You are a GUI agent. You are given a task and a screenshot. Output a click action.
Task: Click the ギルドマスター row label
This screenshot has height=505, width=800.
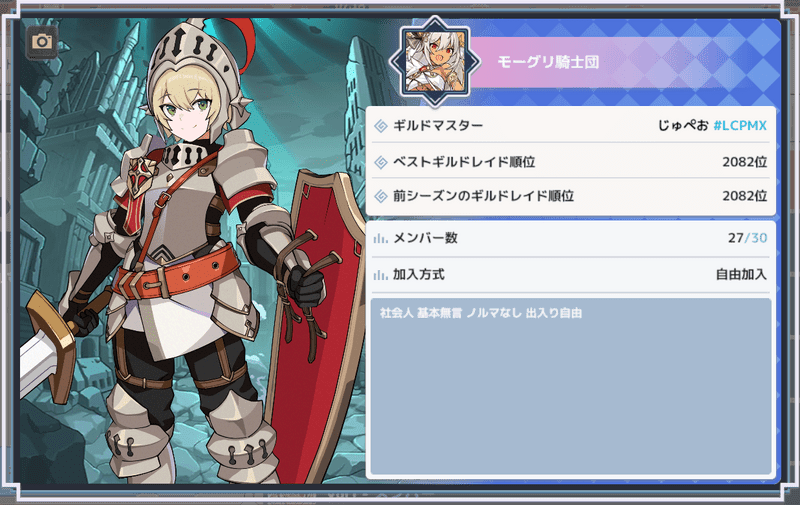coord(438,125)
